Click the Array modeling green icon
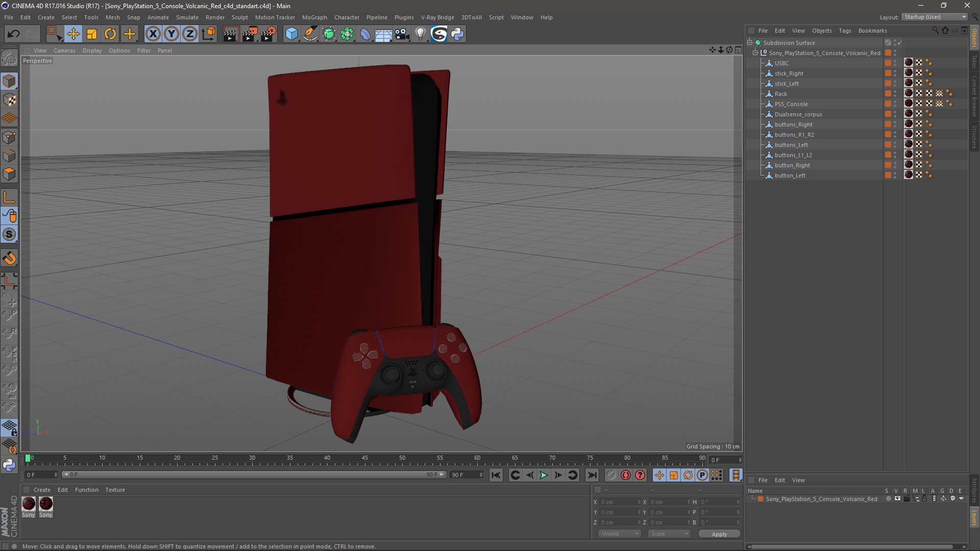Image resolution: width=980 pixels, height=551 pixels. pyautogui.click(x=347, y=34)
